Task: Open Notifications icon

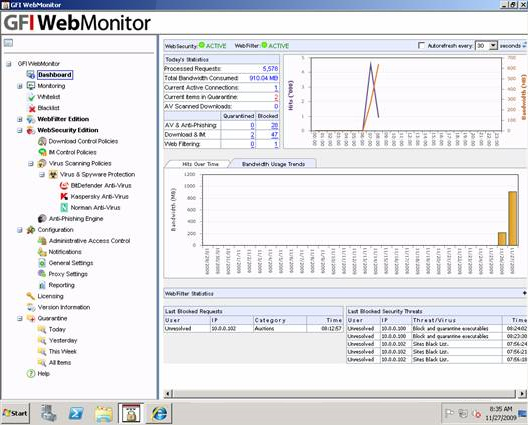Action: 42,252
